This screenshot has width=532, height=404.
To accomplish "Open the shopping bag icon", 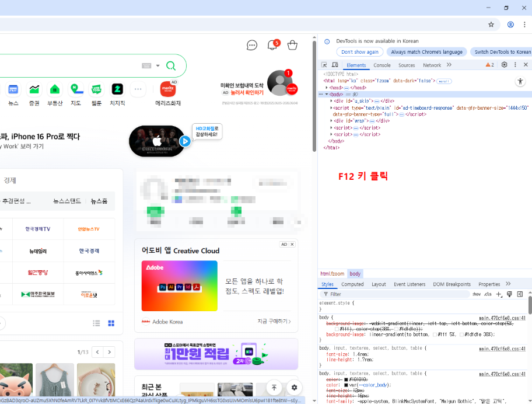I will [x=292, y=45].
